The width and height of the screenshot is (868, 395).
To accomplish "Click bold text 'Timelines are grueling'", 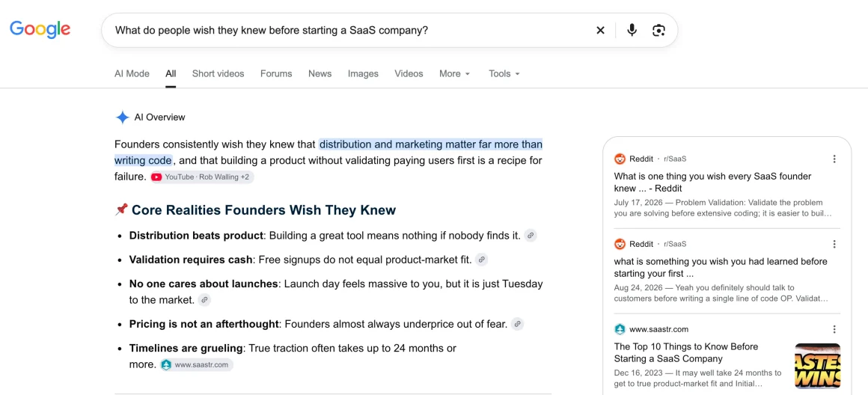I will tap(186, 349).
